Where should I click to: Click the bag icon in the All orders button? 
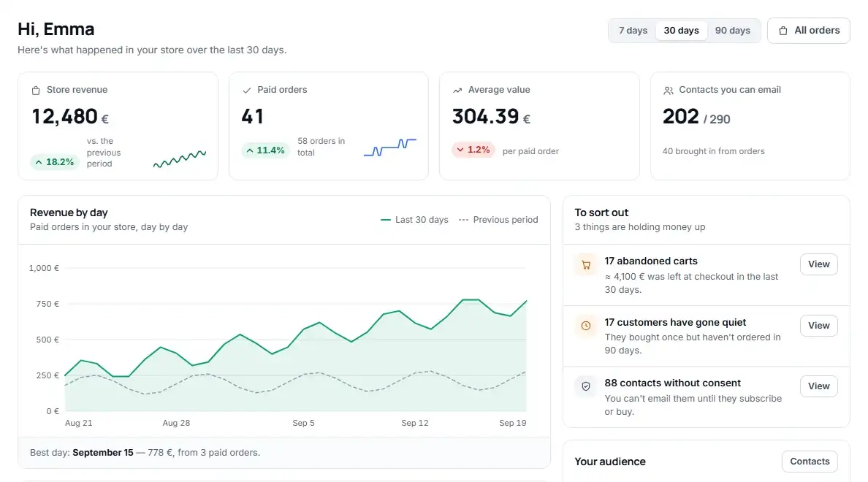[783, 31]
